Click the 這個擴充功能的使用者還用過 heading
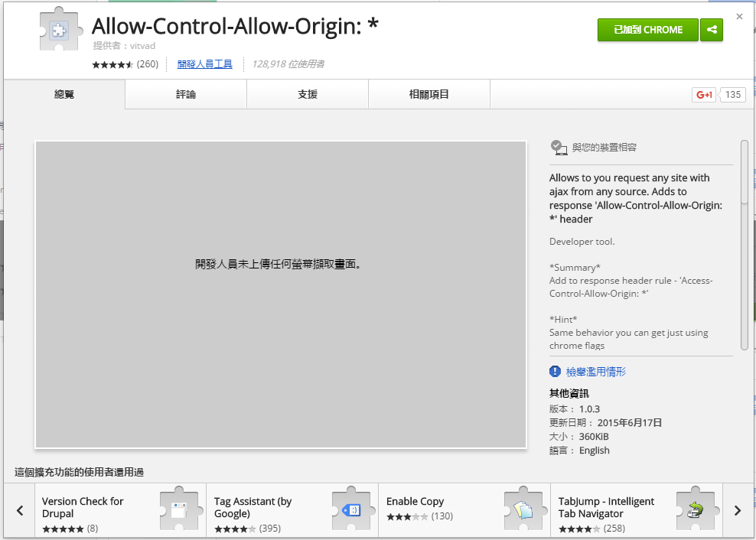The image size is (756, 540). click(x=79, y=472)
